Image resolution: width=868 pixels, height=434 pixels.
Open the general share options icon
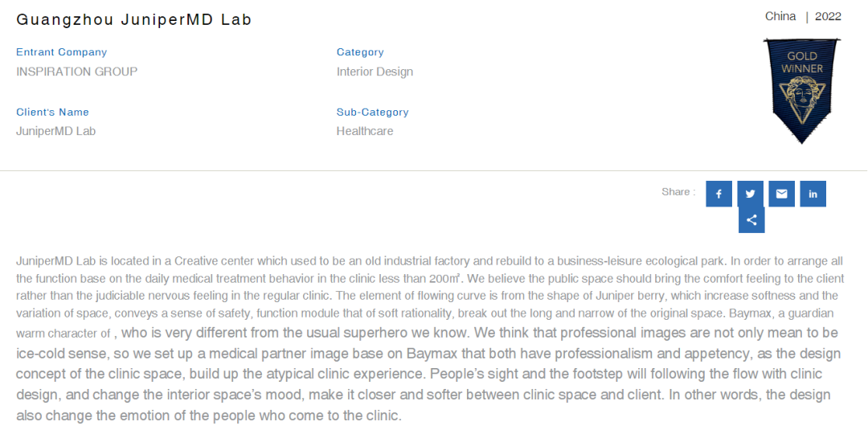pyautogui.click(x=751, y=220)
